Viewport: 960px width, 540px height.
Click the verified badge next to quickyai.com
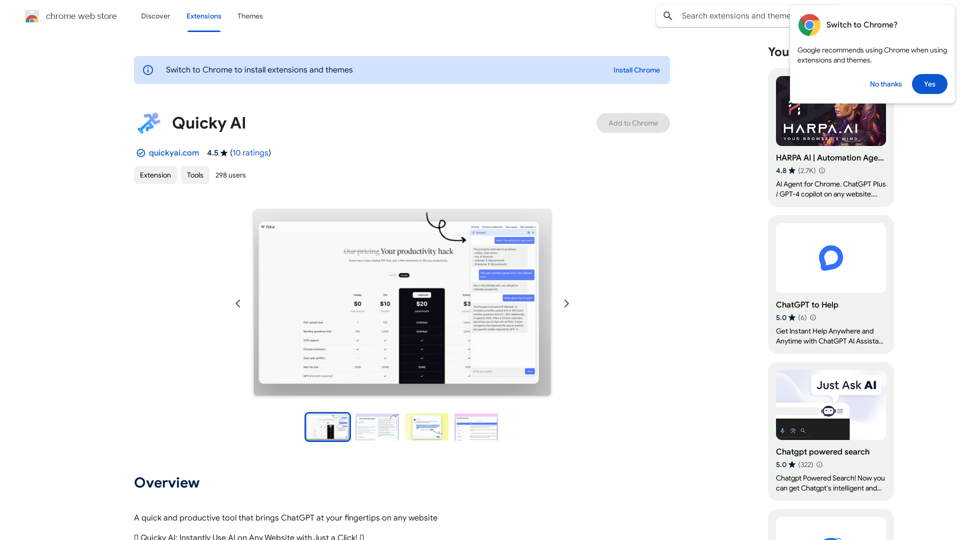(x=141, y=153)
